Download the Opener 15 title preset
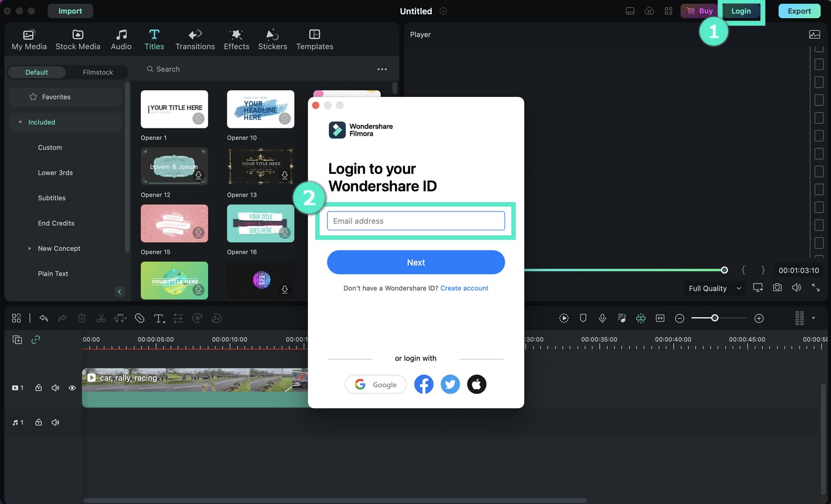This screenshot has width=831, height=504. click(x=198, y=232)
